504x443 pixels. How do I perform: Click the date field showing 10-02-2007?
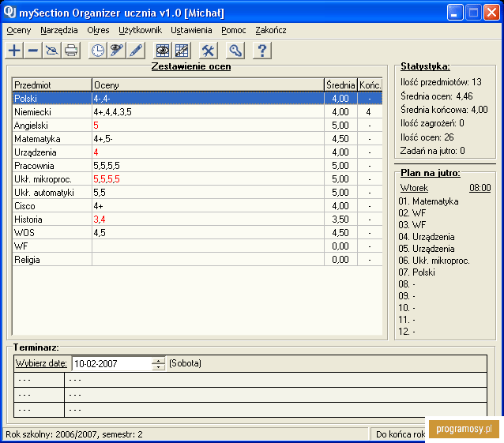point(111,364)
